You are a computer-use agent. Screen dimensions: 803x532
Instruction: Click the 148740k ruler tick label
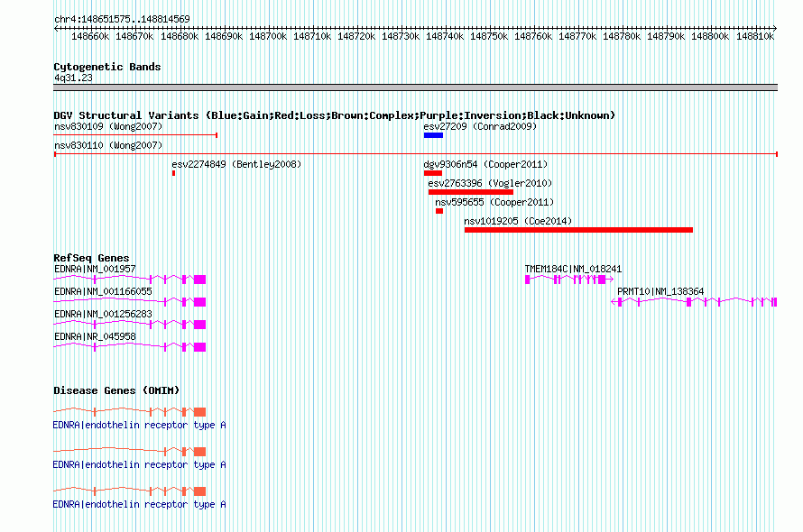445,36
